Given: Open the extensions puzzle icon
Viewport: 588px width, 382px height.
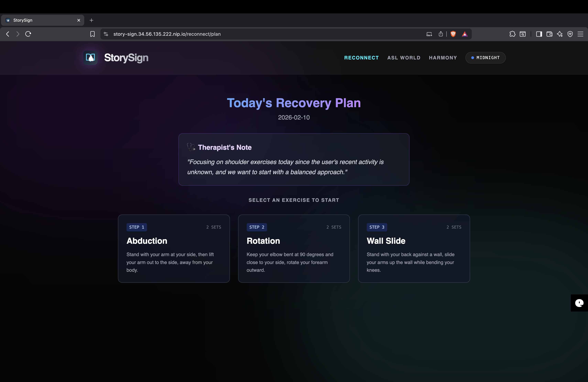Looking at the screenshot, I should click(x=512, y=34).
